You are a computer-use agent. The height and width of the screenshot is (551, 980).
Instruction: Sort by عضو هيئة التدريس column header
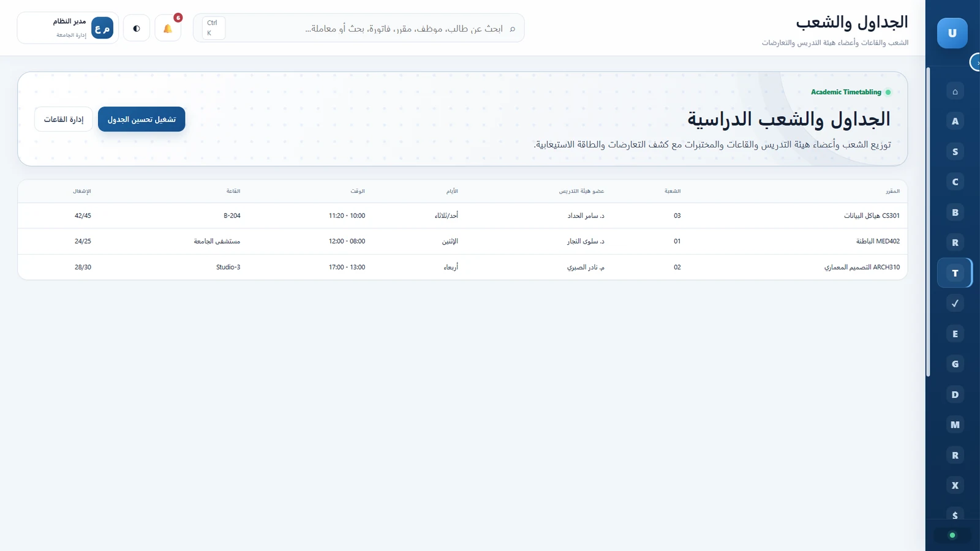point(581,191)
